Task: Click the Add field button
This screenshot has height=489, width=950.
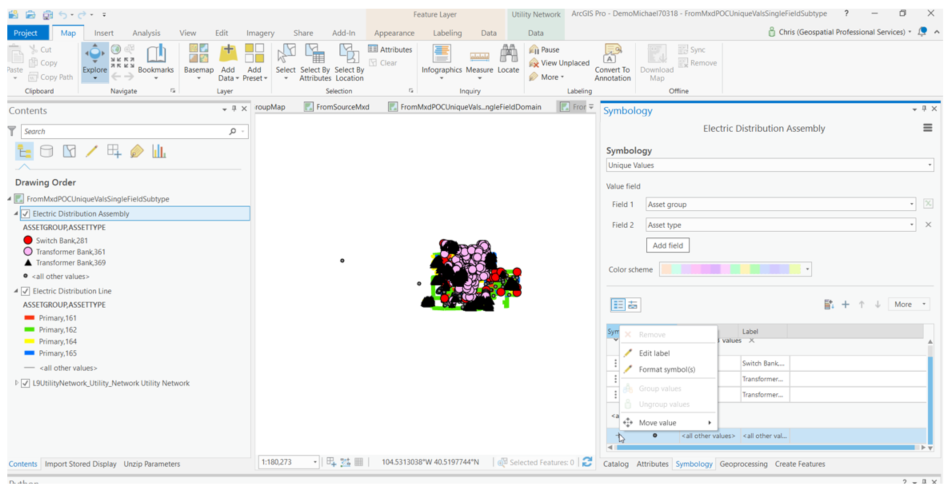Action: tap(668, 245)
